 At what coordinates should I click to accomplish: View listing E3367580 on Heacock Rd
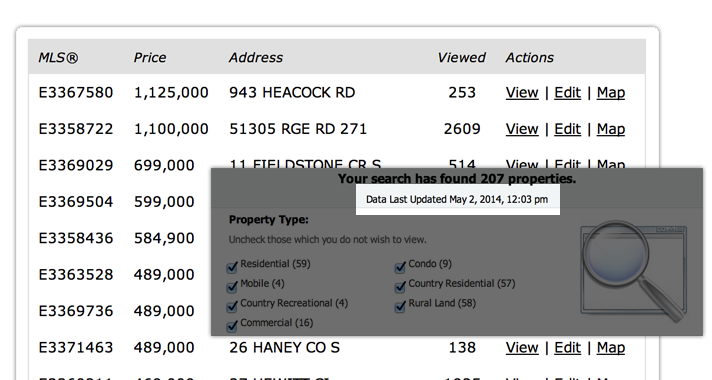click(x=522, y=93)
